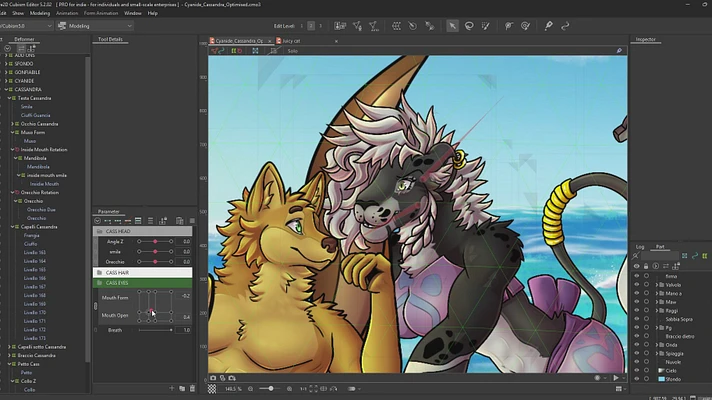
Task: Open the Modeling menu
Action: coord(40,13)
